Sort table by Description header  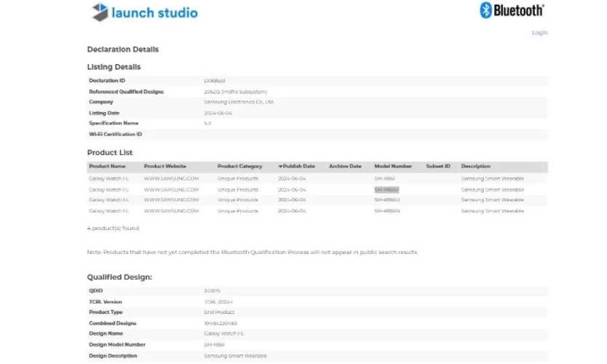tap(476, 166)
